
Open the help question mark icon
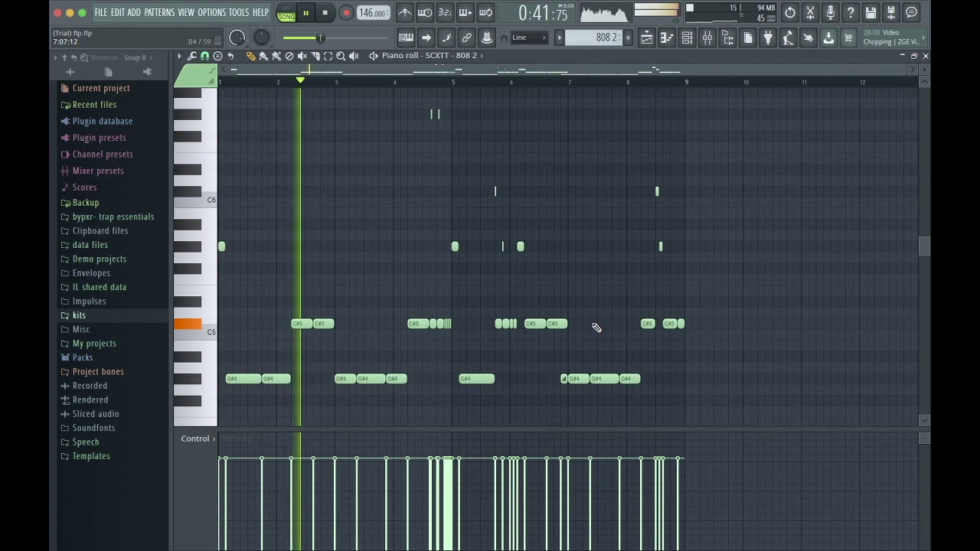pyautogui.click(x=851, y=13)
